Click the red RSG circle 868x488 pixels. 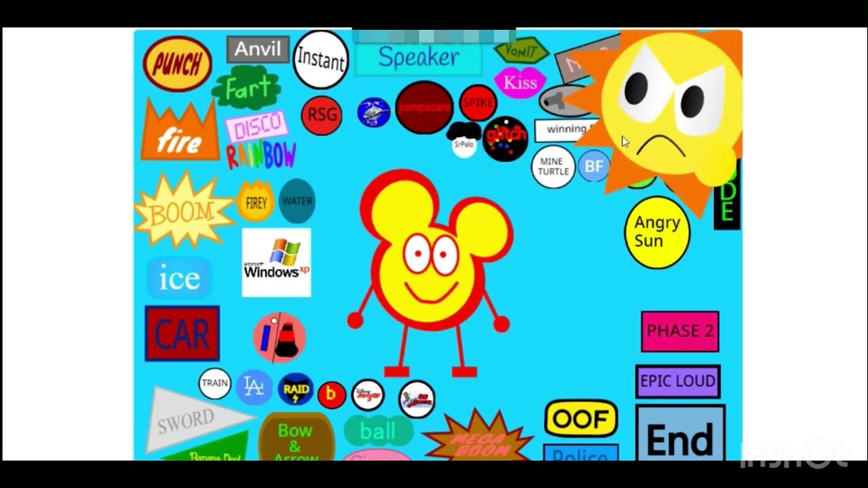[321, 115]
